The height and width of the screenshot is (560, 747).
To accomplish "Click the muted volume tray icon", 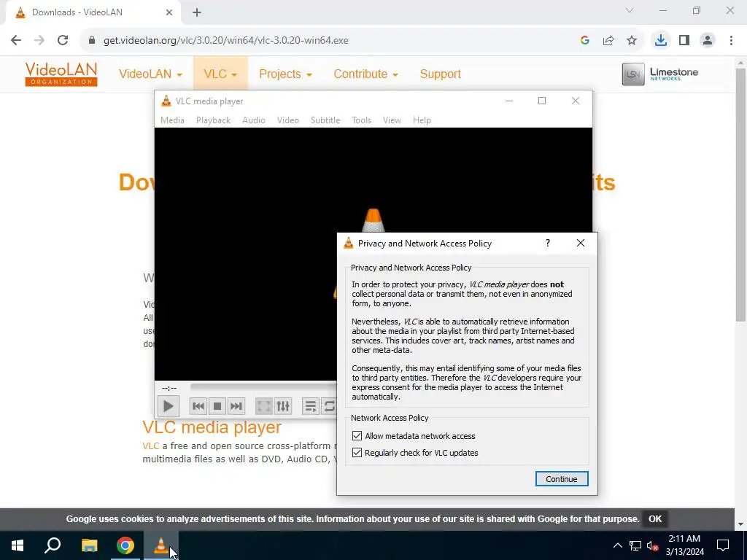I will click(x=653, y=545).
